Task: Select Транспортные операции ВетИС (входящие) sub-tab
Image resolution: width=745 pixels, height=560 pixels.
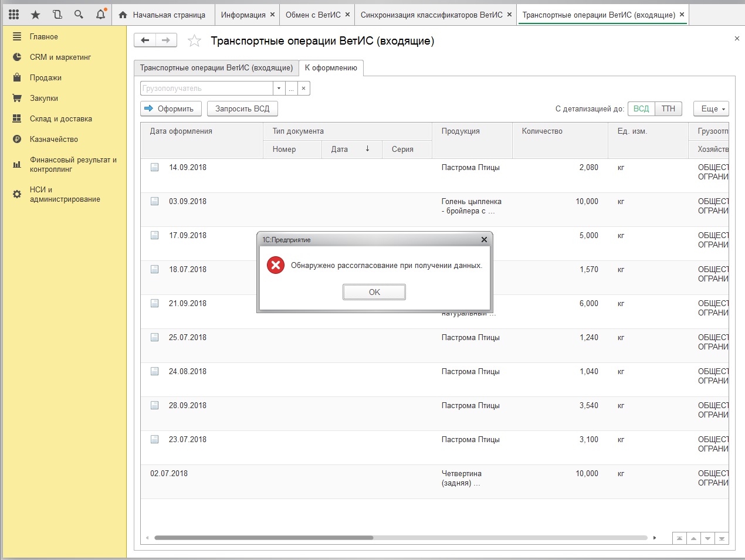Action: pyautogui.click(x=216, y=68)
